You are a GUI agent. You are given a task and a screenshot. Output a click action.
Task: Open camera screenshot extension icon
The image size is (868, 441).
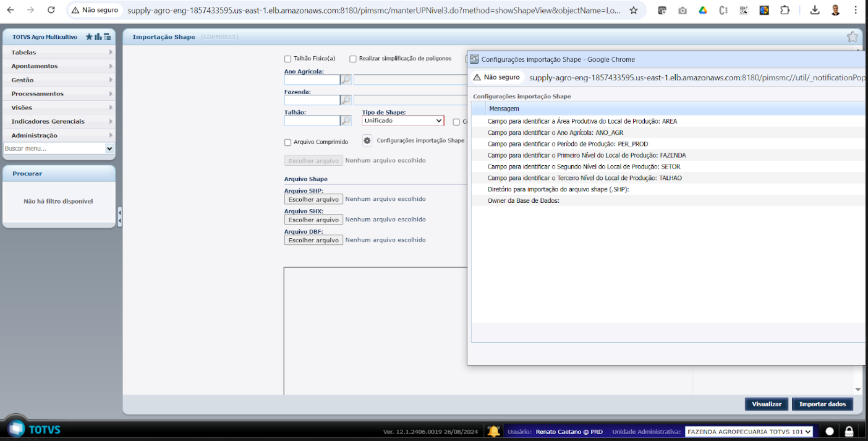[683, 10]
